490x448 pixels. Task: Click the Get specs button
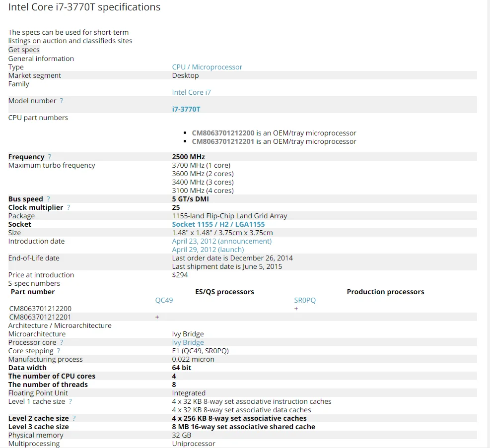pos(24,50)
